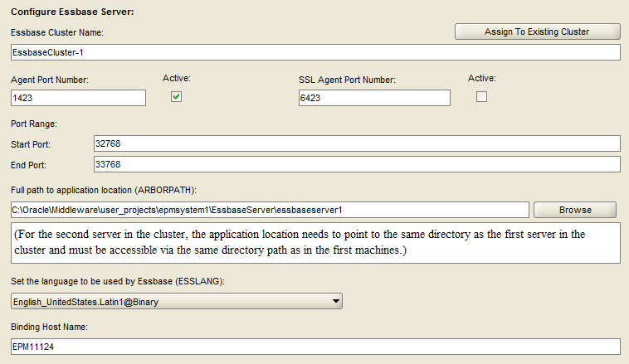Click the Assign To Existing Cluster button

(537, 32)
